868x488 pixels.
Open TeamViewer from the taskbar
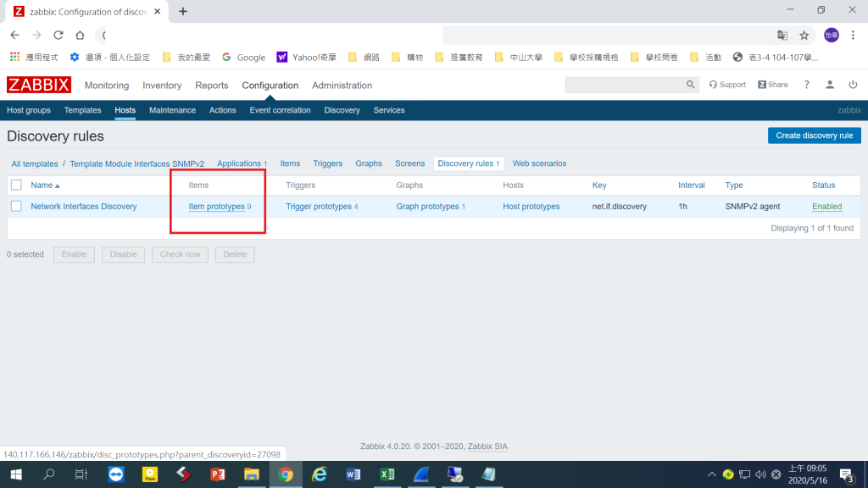[116, 474]
